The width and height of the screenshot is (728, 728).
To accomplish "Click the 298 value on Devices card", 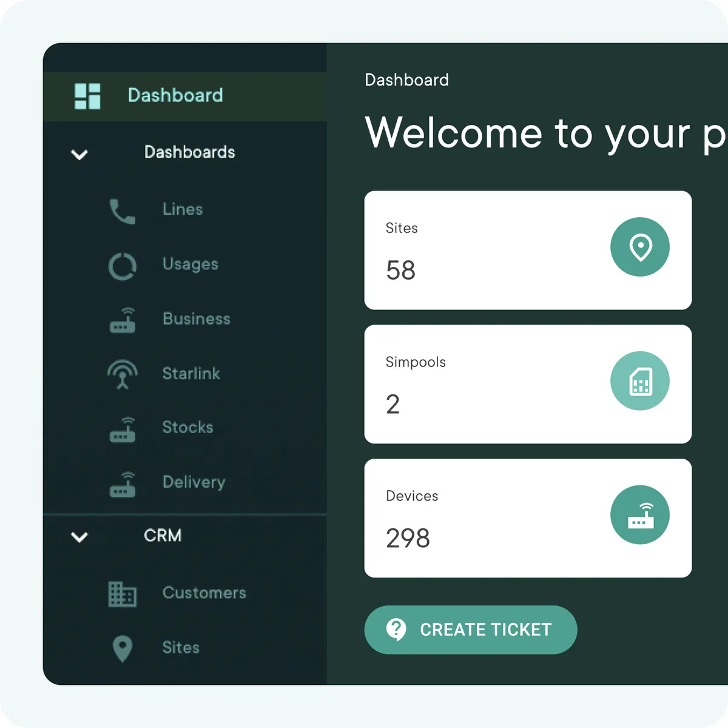I will [408, 538].
